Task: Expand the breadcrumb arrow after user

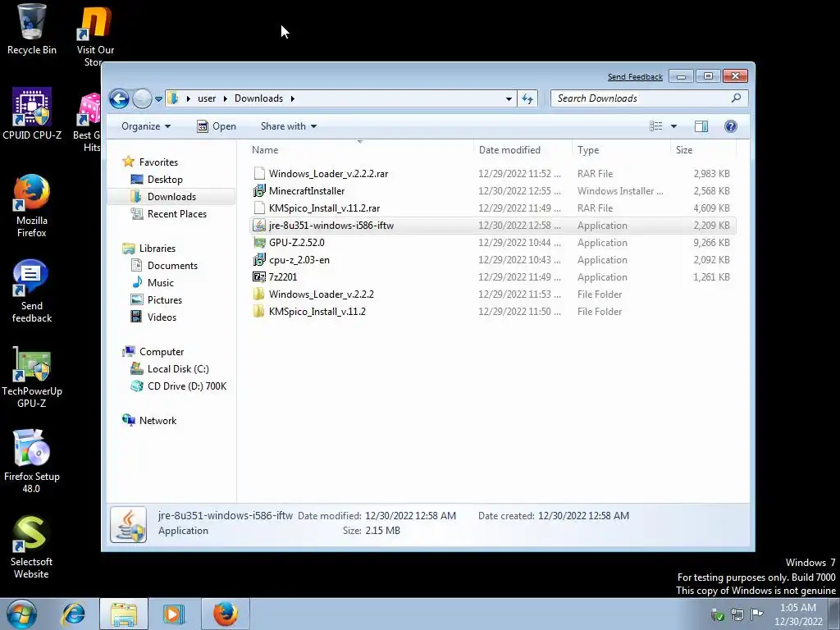Action: (x=225, y=98)
